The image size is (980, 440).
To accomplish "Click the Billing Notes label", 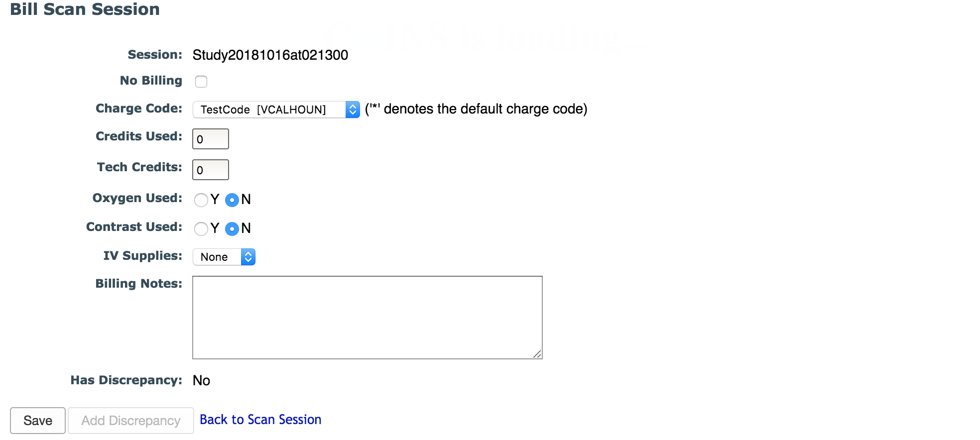I will coord(138,284).
